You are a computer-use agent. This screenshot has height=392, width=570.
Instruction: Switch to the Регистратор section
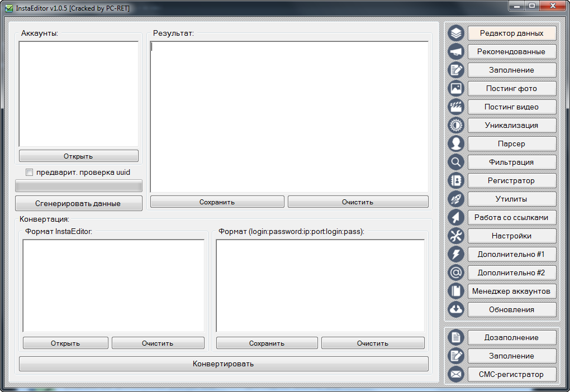(x=511, y=181)
